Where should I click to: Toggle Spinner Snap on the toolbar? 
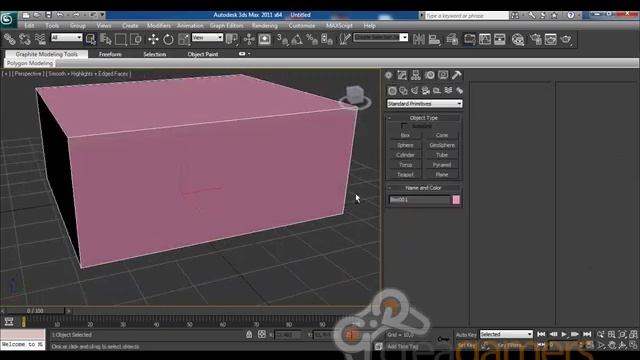coord(327,39)
